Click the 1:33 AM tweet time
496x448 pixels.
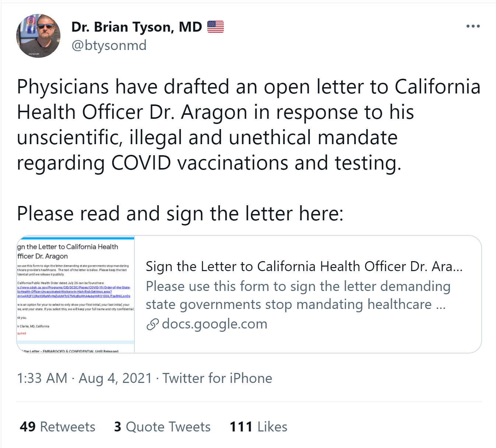click(42, 378)
